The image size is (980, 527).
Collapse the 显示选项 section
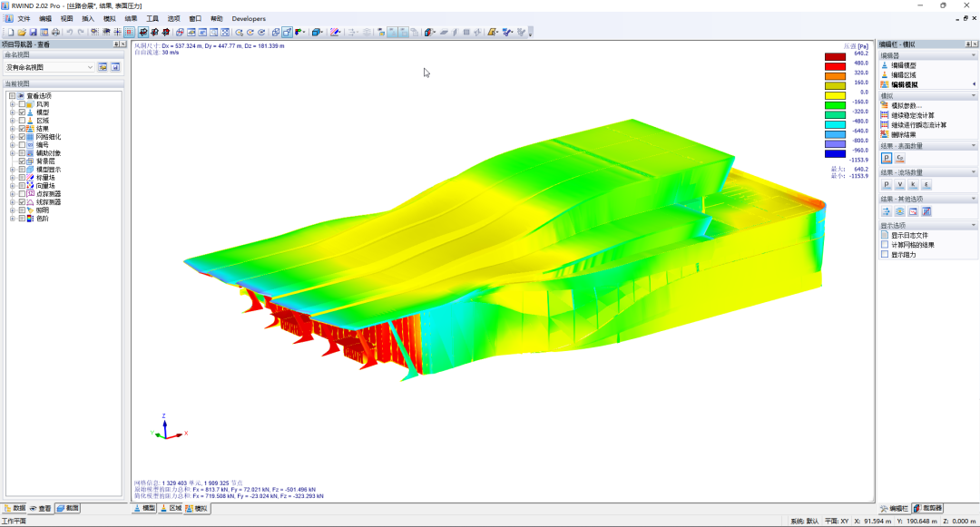click(973, 225)
